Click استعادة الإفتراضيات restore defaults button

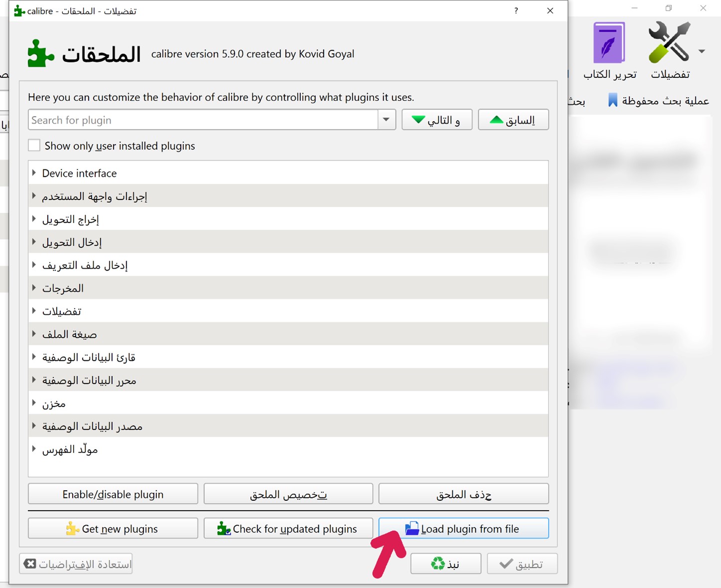[76, 564]
